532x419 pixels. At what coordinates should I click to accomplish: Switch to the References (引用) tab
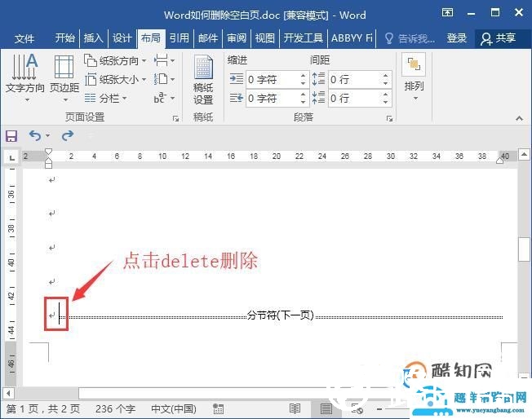point(180,38)
